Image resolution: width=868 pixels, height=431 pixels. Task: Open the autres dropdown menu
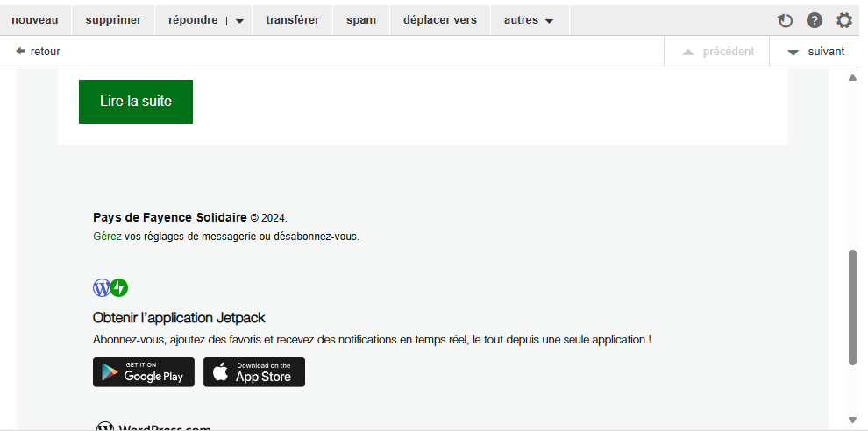pos(530,20)
